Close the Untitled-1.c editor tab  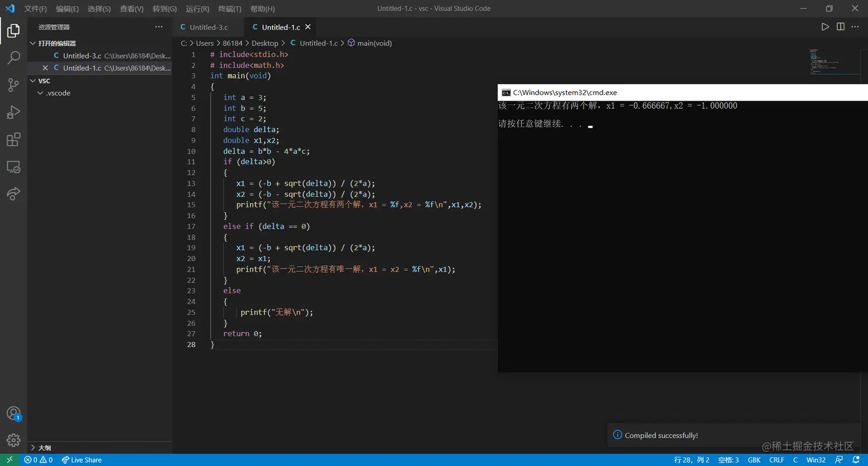point(308,27)
